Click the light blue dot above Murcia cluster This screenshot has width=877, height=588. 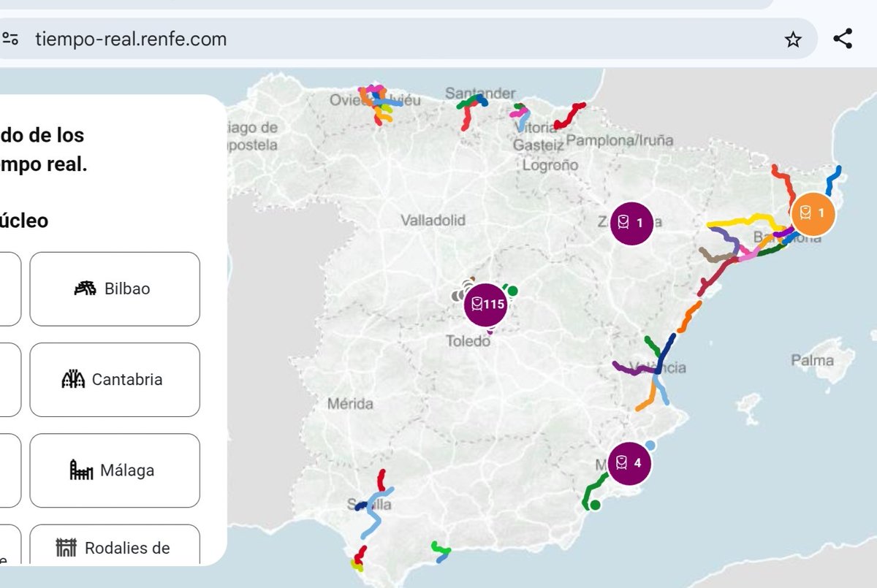pyautogui.click(x=650, y=445)
